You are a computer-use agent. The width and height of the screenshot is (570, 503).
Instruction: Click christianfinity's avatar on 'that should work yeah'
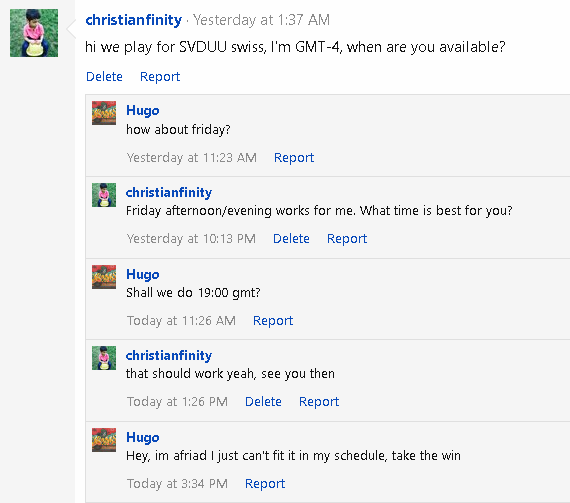[104, 358]
